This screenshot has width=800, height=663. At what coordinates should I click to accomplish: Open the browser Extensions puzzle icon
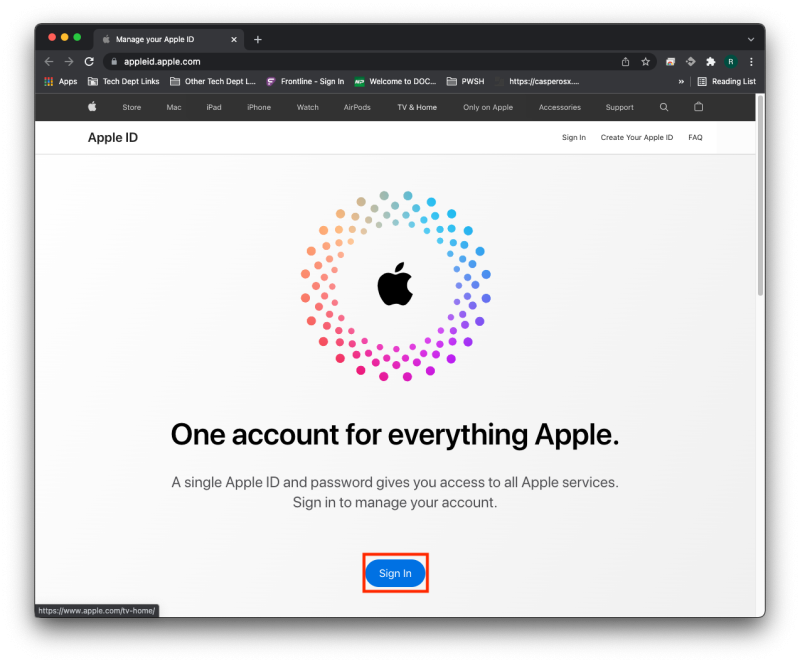point(710,61)
